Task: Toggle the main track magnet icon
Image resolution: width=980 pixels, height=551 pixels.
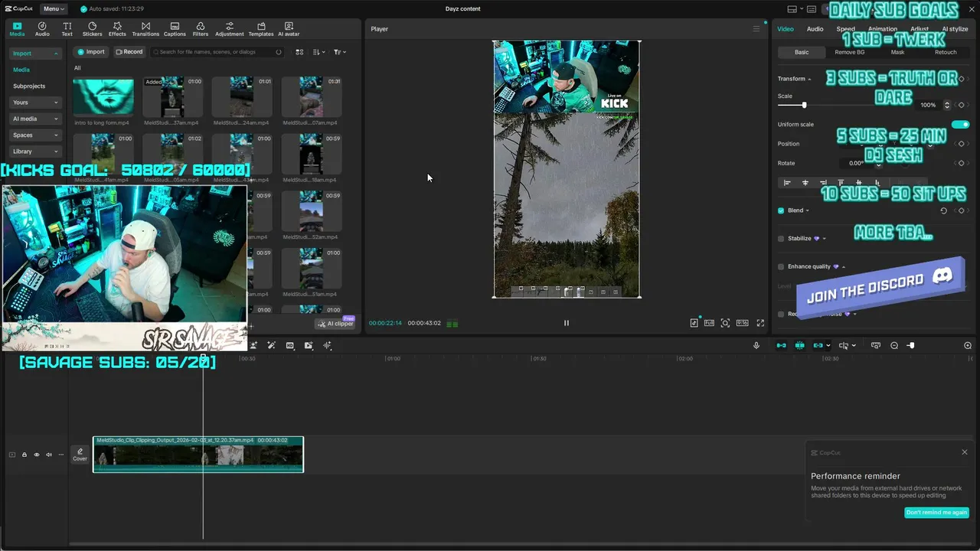Action: click(781, 346)
